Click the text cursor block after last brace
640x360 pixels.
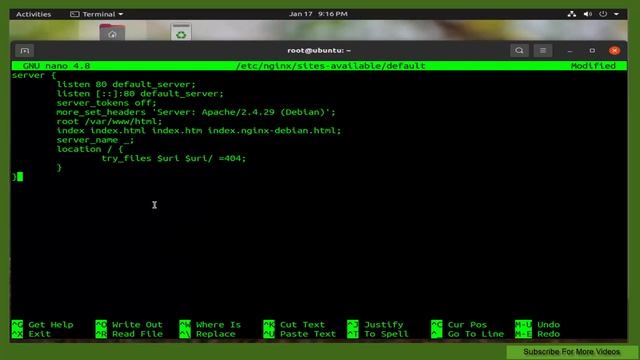click(20, 177)
